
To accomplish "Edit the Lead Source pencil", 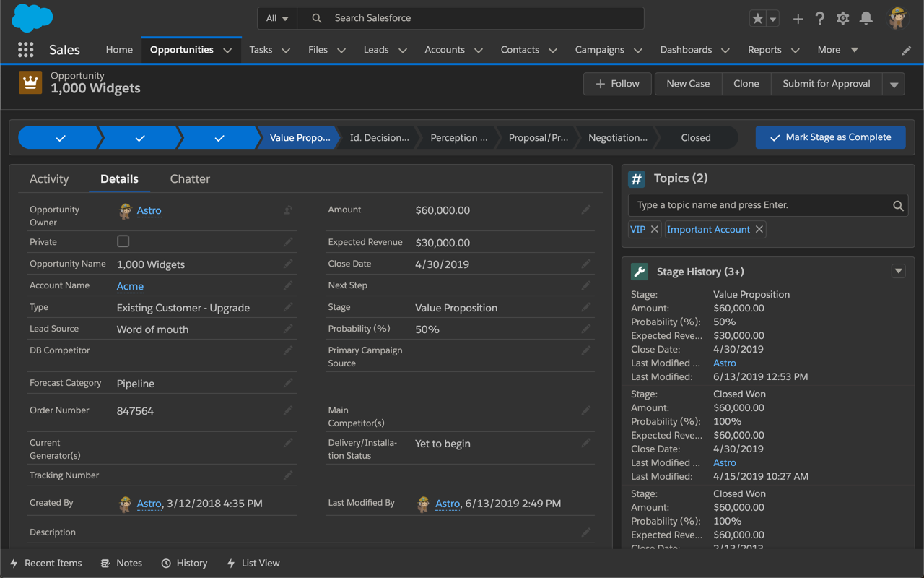I will click(x=288, y=329).
